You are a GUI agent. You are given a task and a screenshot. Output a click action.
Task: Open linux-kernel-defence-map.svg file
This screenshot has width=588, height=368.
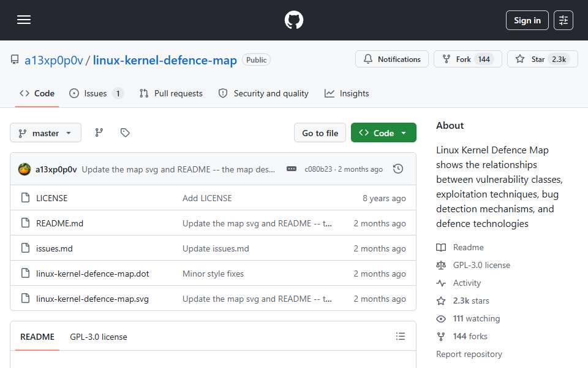[92, 299]
